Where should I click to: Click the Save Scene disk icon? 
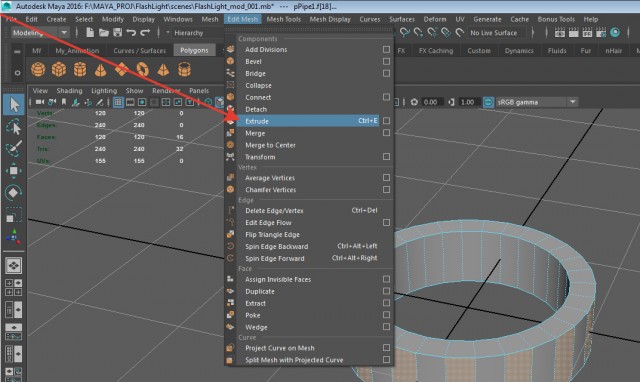(118, 32)
